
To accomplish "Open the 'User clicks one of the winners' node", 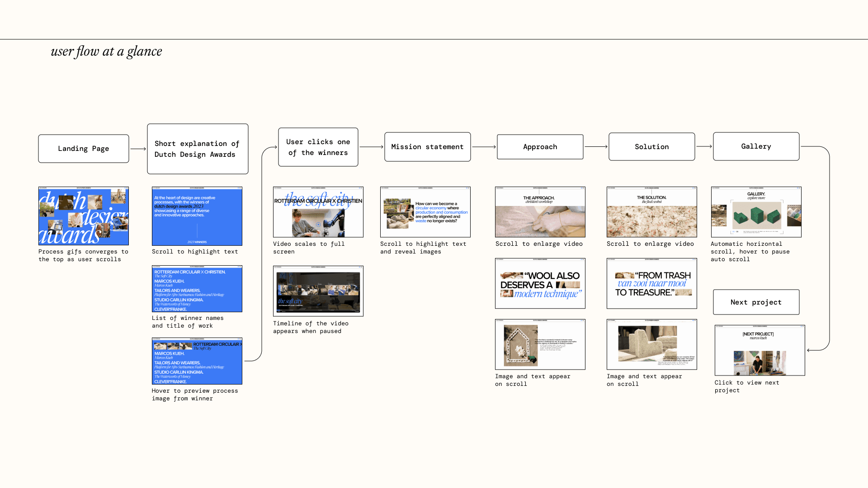I will click(x=318, y=147).
